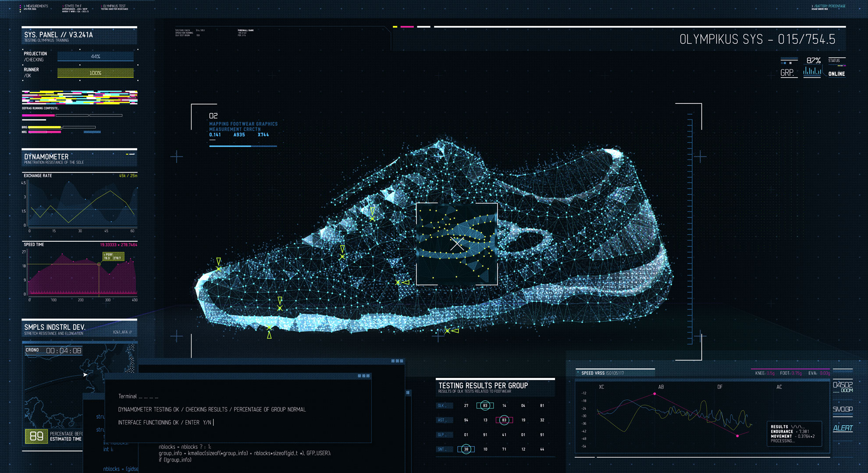Click the three-square icon on the Terminal window
Screen dimensions: 868x473
pyautogui.click(x=364, y=376)
